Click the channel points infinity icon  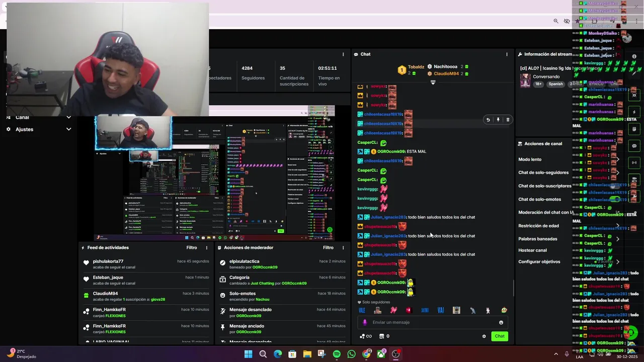tap(366, 336)
